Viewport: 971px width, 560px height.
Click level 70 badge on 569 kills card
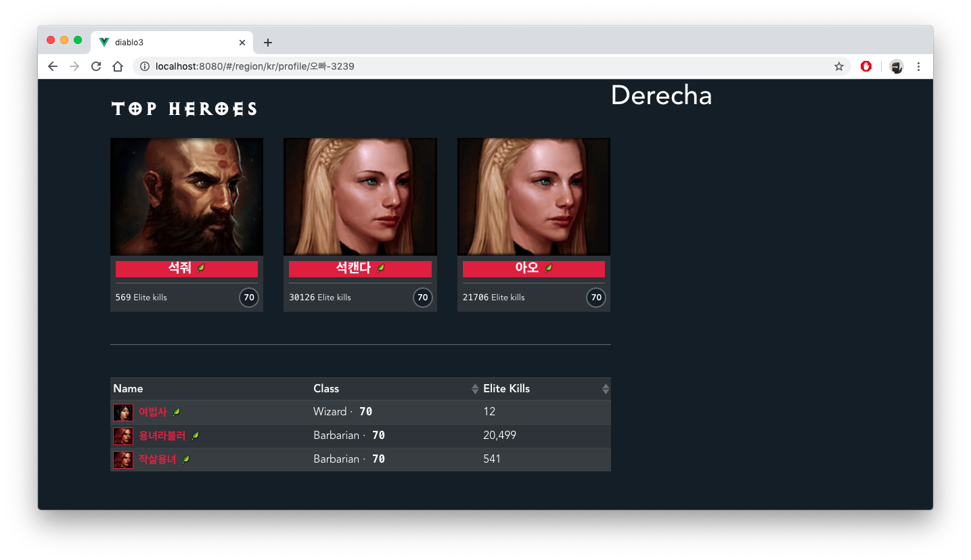[x=249, y=298]
